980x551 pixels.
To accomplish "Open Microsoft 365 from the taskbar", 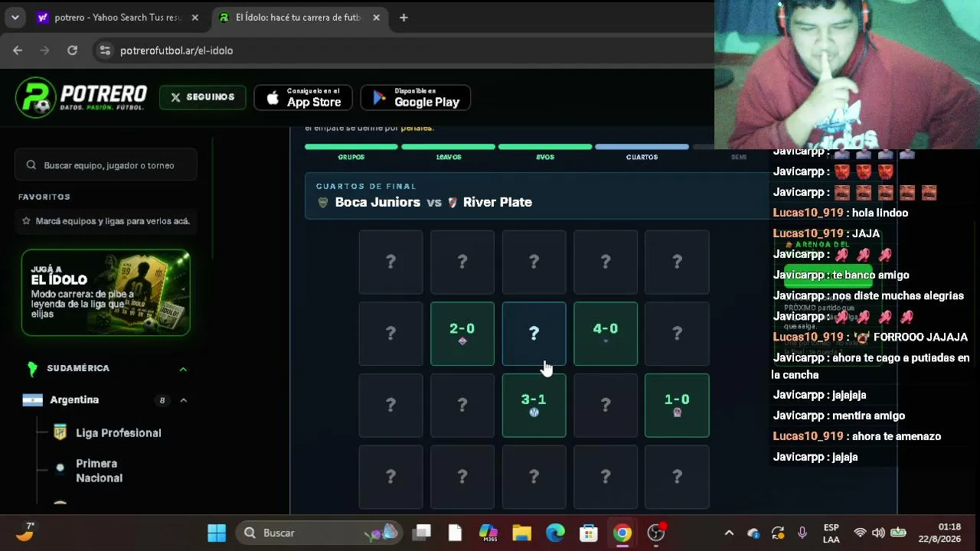I will (488, 533).
